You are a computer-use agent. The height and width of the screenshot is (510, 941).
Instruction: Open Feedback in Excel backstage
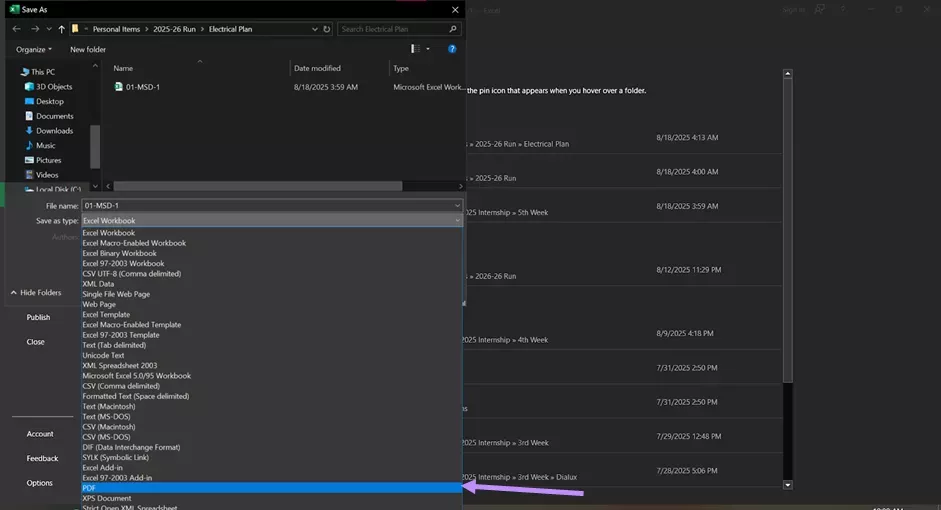[43, 458]
